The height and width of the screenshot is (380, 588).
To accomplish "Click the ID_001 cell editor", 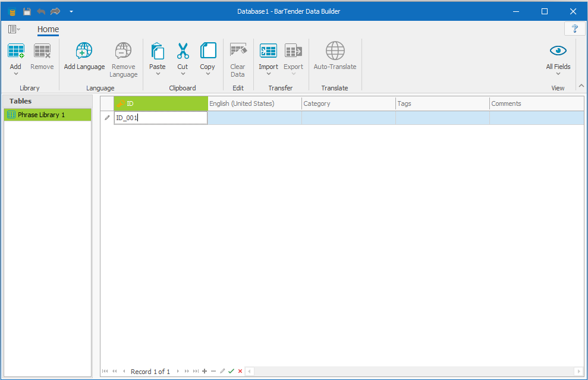I will 161,118.
